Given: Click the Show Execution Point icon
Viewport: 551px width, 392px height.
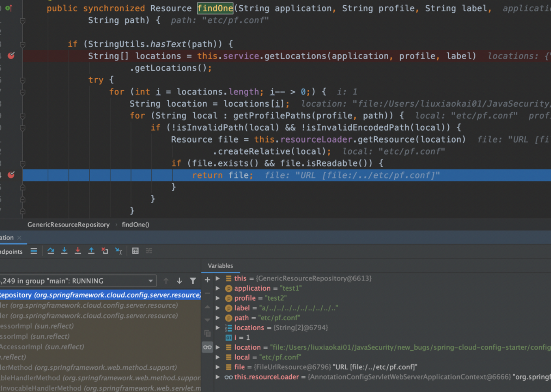Looking at the screenshot, I should (x=34, y=251).
